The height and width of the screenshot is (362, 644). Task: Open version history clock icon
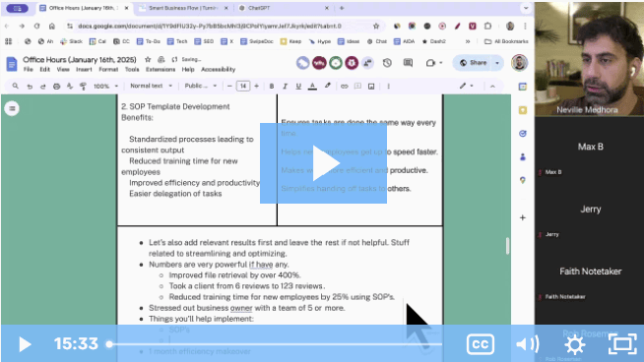click(387, 63)
